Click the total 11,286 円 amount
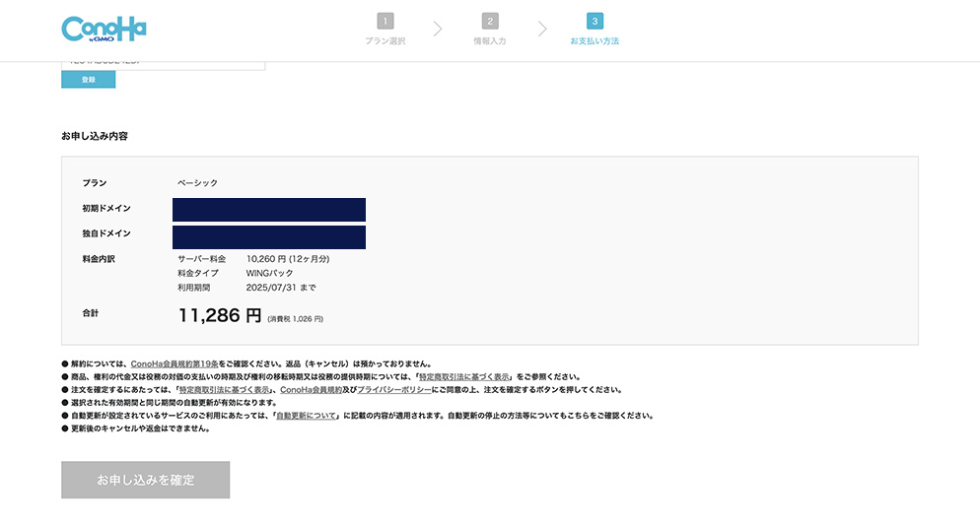This screenshot has width=980, height=526. (x=220, y=315)
